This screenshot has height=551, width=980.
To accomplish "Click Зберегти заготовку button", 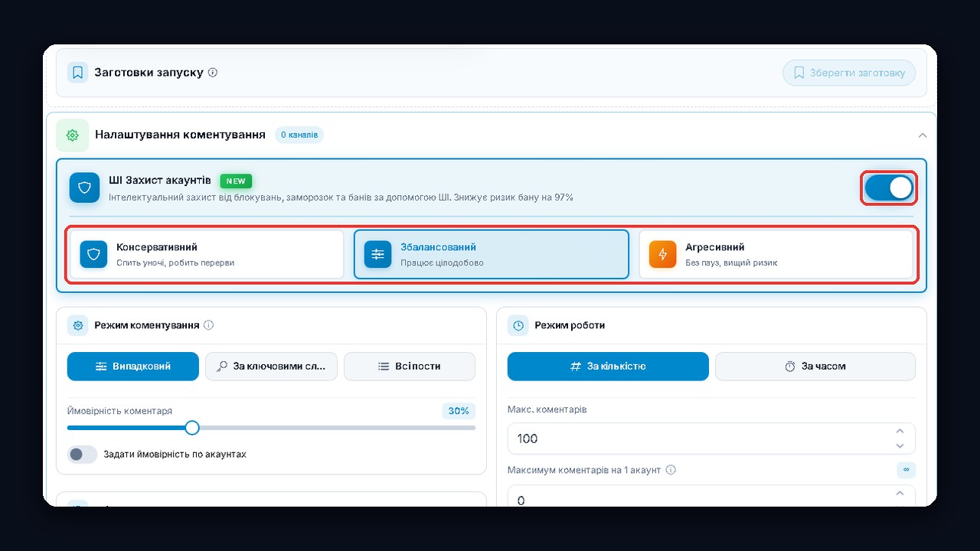I will pyautogui.click(x=849, y=73).
